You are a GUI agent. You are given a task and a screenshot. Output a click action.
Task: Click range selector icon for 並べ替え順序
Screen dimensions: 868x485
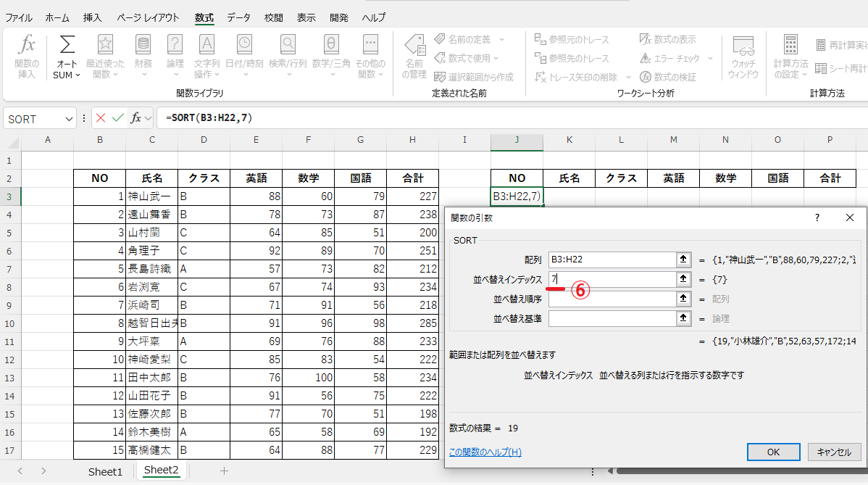(683, 299)
